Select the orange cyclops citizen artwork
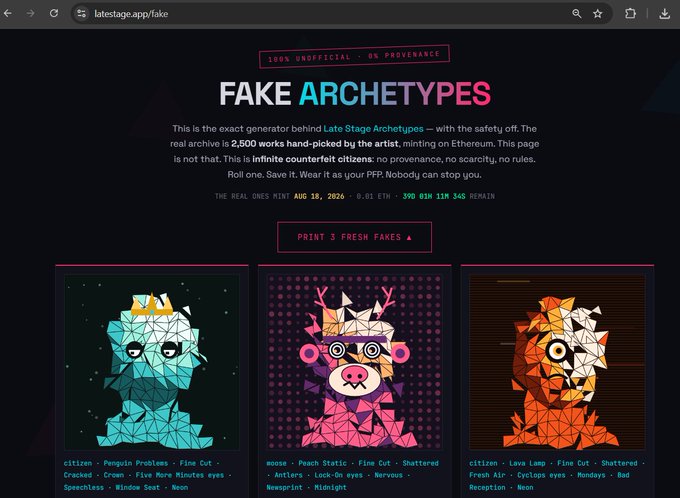 tap(557, 362)
